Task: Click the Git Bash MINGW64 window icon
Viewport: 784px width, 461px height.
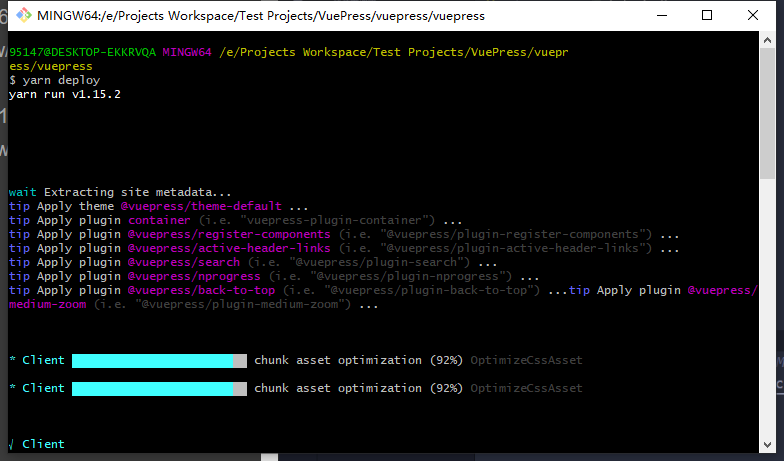Action: [x=24, y=16]
